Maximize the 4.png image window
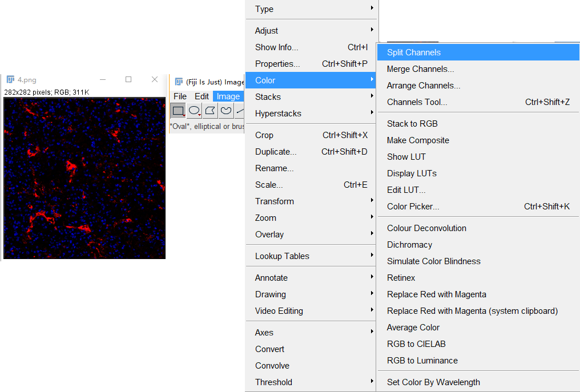The width and height of the screenshot is (580, 392). 128,79
